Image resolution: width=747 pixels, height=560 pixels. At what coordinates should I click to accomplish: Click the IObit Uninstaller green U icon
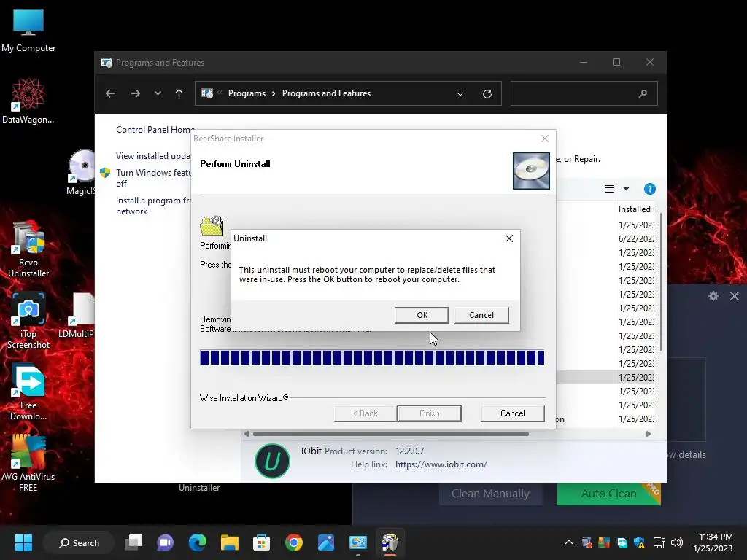click(273, 461)
